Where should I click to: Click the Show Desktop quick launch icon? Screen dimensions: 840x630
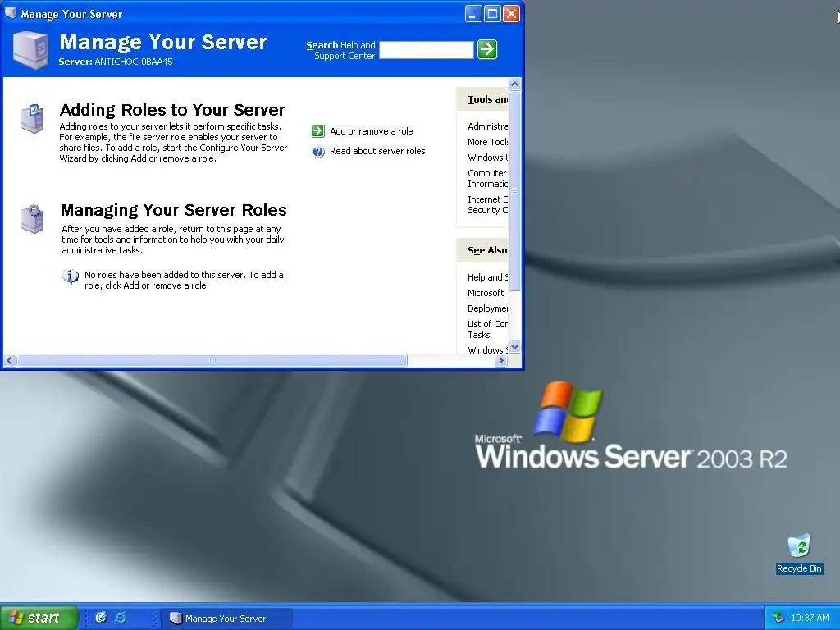101,618
